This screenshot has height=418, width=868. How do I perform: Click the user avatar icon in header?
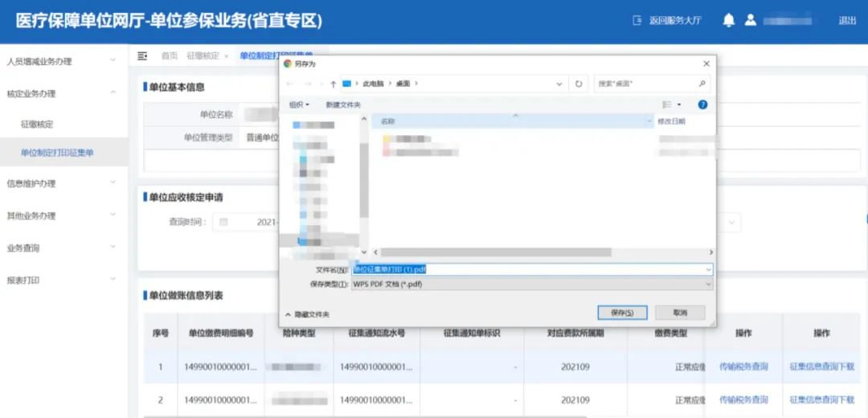point(751,21)
